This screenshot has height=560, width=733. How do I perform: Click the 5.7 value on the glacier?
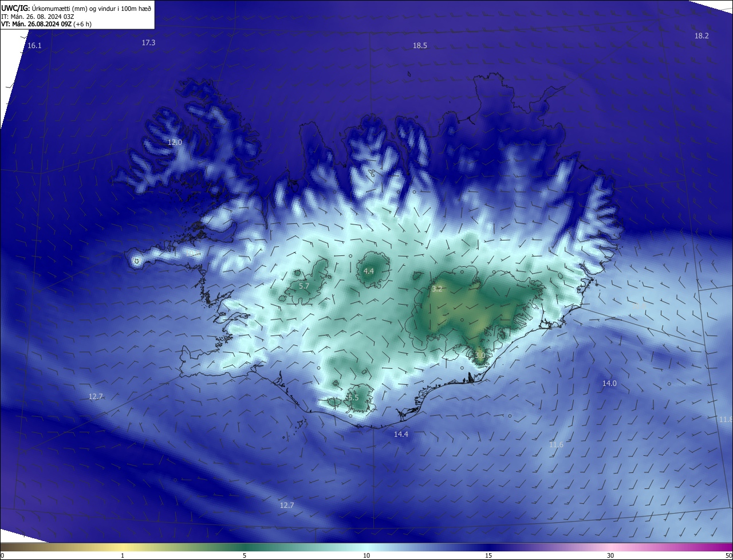[x=304, y=286]
